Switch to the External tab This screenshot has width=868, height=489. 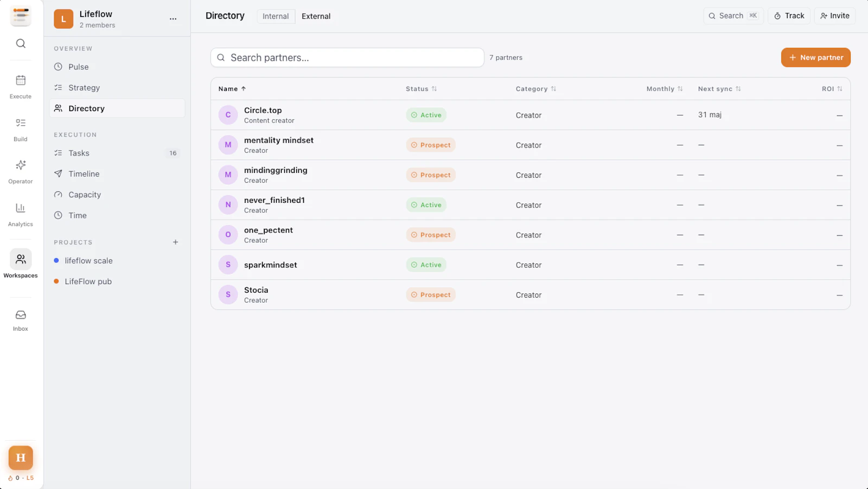(316, 16)
